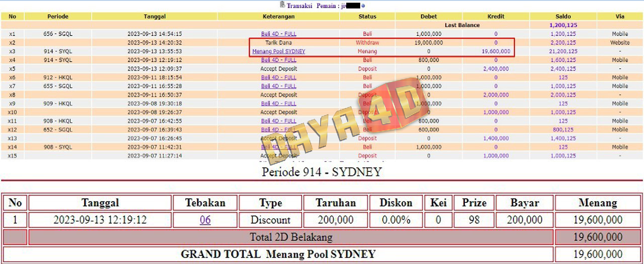The width and height of the screenshot is (644, 264).
Task: Click the 19,600,000 kredit value in row x3
Action: (496, 51)
